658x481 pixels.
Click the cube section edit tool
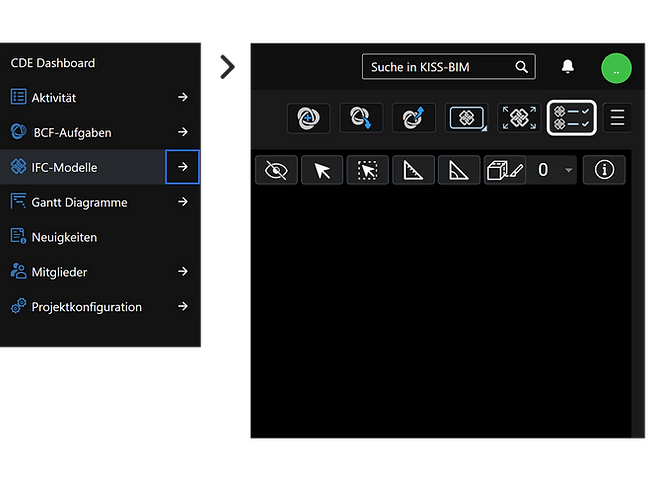coord(505,170)
